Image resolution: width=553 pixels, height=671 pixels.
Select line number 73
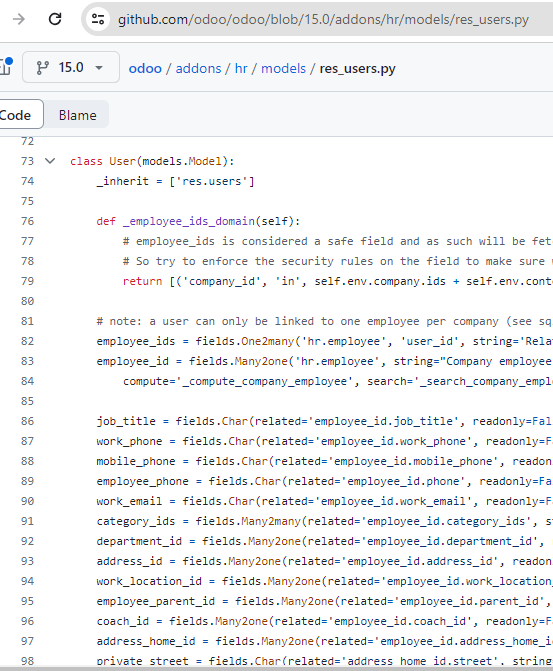pyautogui.click(x=27, y=161)
